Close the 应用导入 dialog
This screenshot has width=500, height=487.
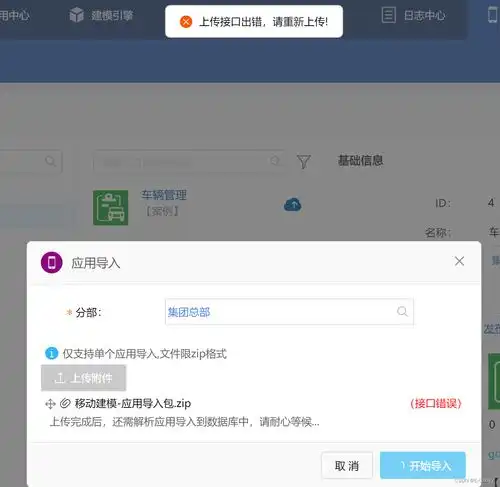coord(459,261)
